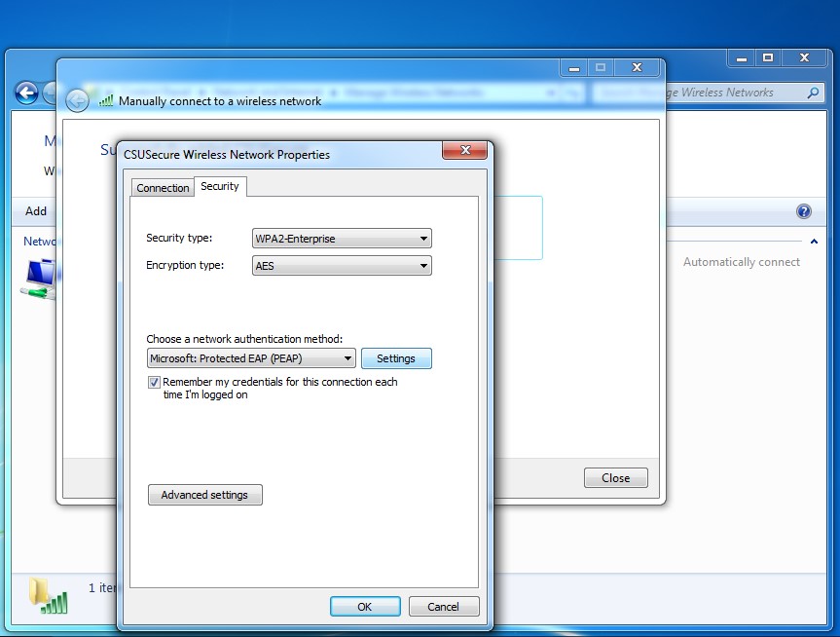Minimize the Manually connect to a wireless network window
The width and height of the screenshot is (840, 637).
(574, 68)
